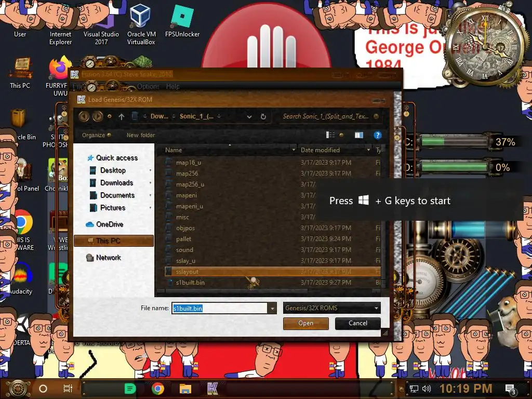
Task: Click the New folder button
Action: pyautogui.click(x=140, y=135)
